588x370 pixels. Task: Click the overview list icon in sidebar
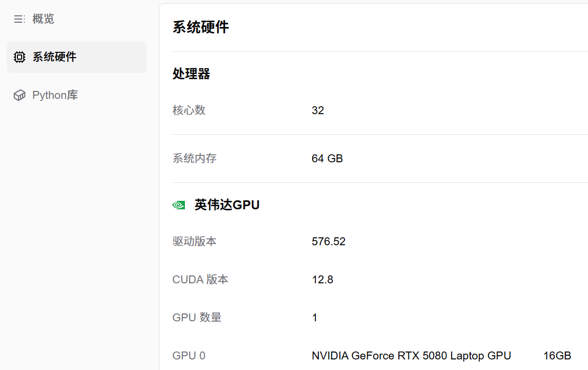pos(19,20)
